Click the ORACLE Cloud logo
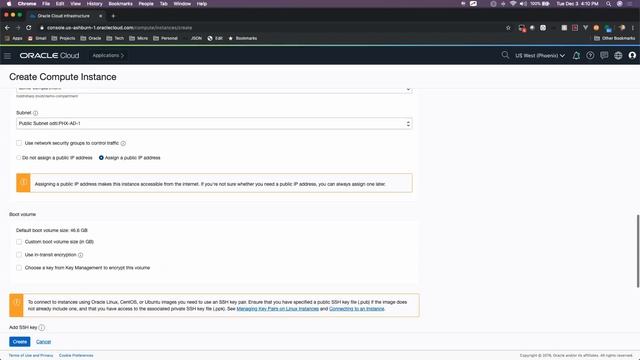This screenshot has height=360, width=640. (49, 56)
